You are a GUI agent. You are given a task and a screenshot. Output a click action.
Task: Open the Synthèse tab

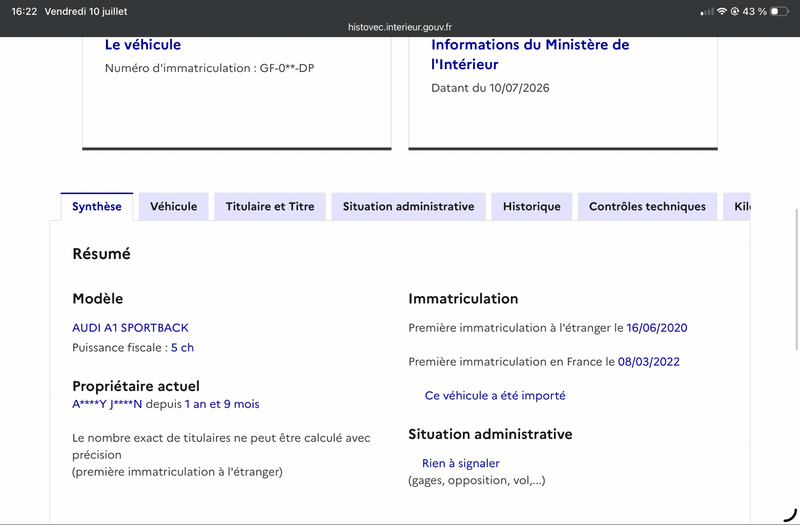pos(96,207)
